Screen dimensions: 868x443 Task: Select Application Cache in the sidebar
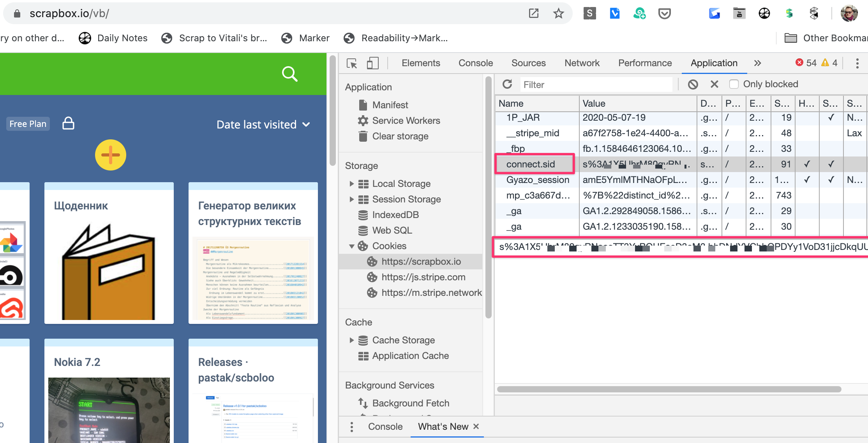coord(410,356)
